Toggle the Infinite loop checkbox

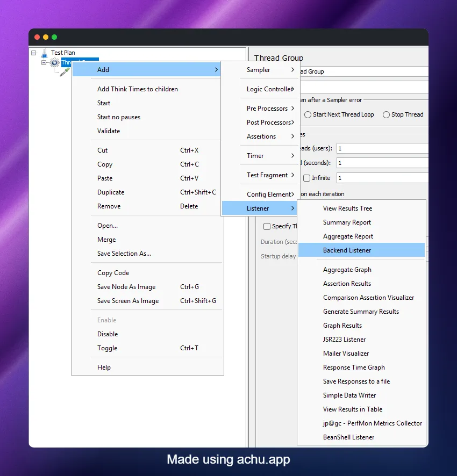(x=306, y=178)
